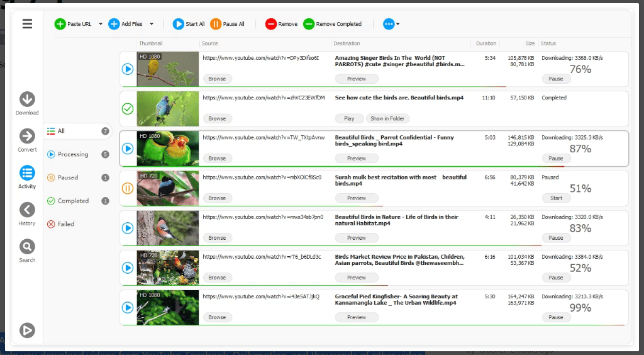Play the See how cute birds video

pos(349,119)
